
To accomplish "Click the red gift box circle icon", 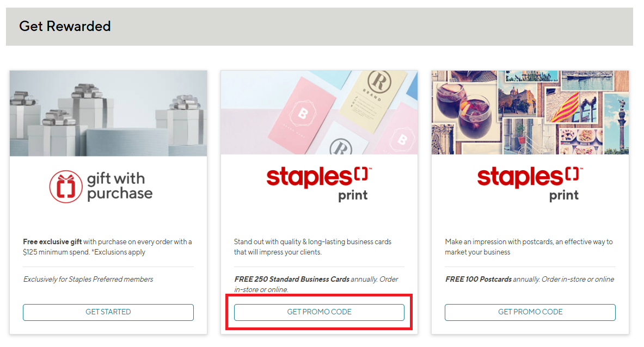I will [x=65, y=187].
